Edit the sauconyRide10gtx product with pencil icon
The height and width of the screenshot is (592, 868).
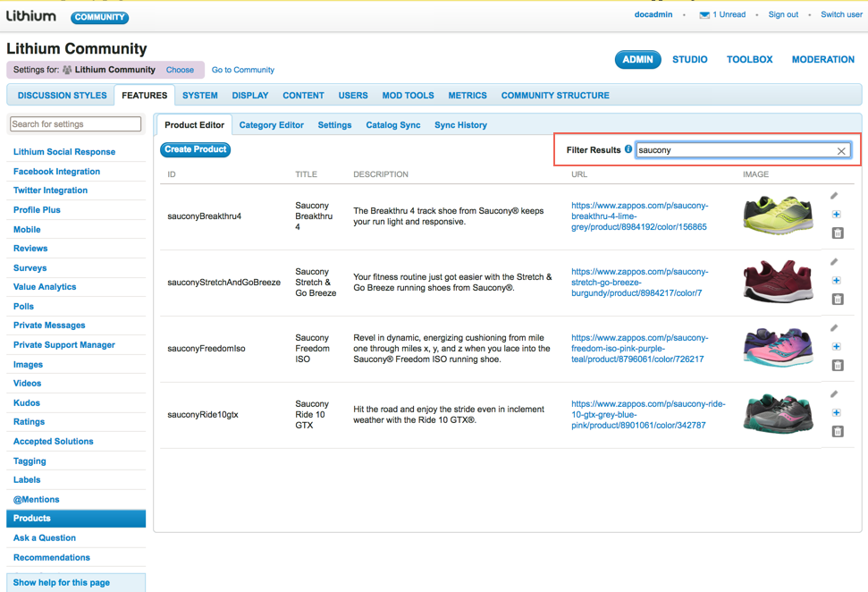point(834,393)
